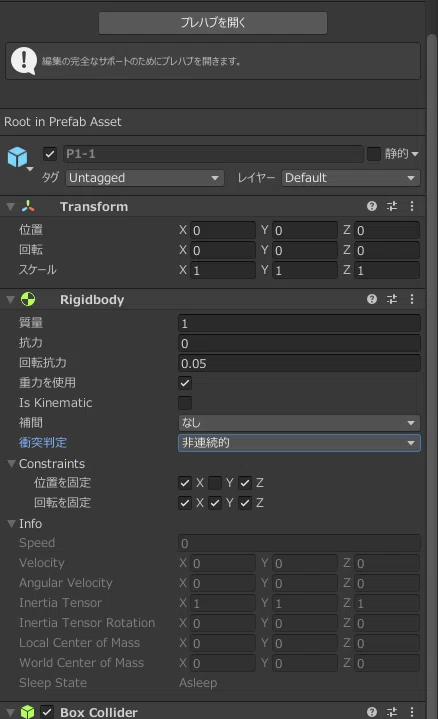Toggle 位置を固定 Y checkbox
This screenshot has height=719, width=438.
[x=215, y=483]
